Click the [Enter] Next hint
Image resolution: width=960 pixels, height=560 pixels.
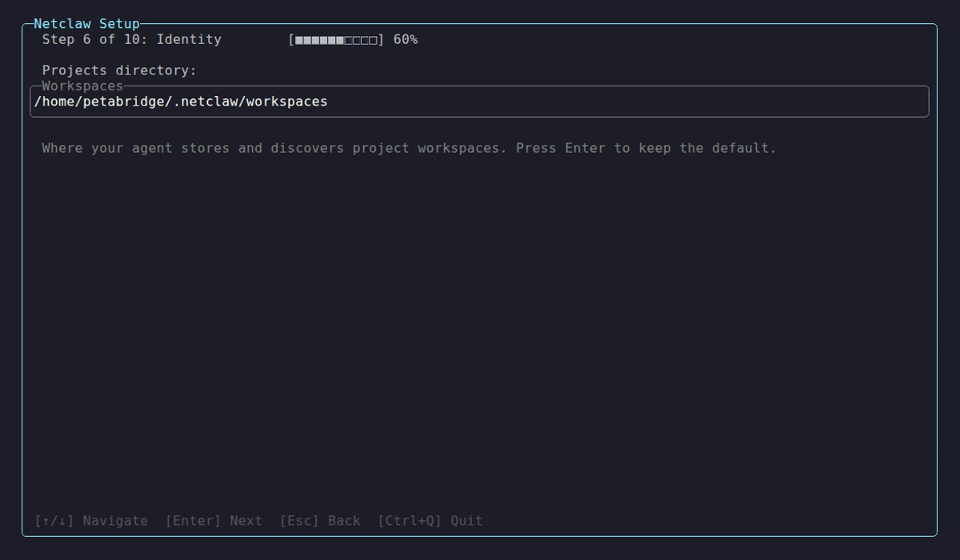(x=214, y=521)
